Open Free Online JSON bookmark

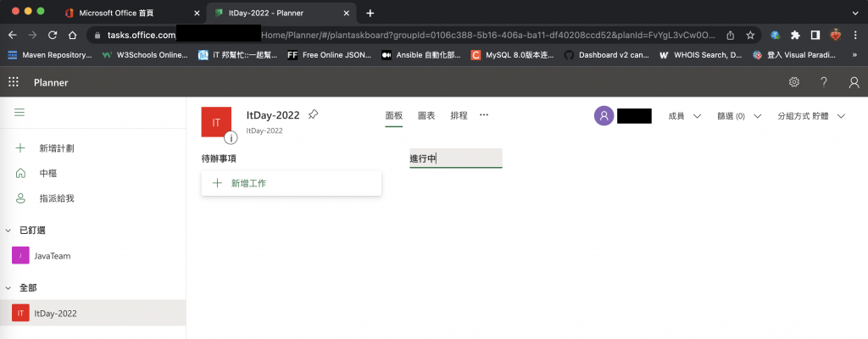tap(330, 55)
